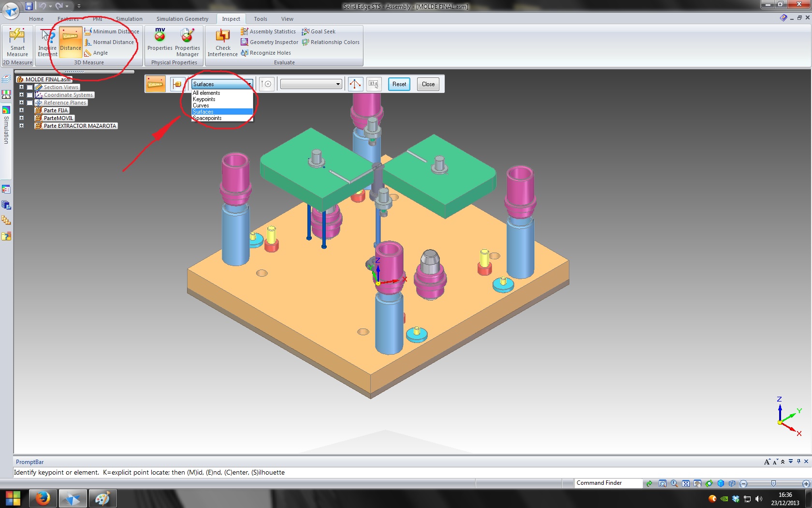Click the Reset button
This screenshot has width=812, height=508.
coord(399,84)
